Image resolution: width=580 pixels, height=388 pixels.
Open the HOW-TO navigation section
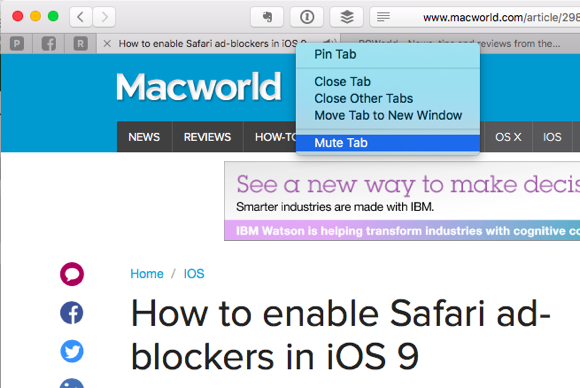click(270, 137)
